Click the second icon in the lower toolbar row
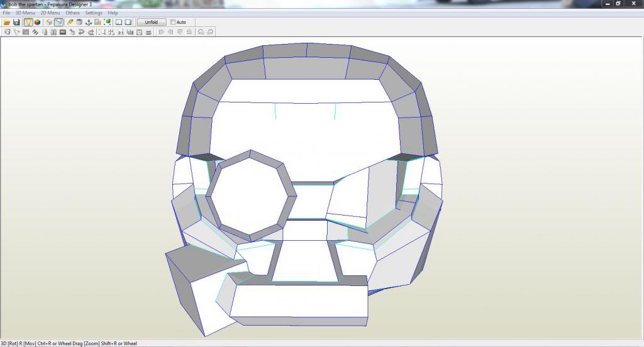644x347 pixels. pyautogui.click(x=16, y=32)
